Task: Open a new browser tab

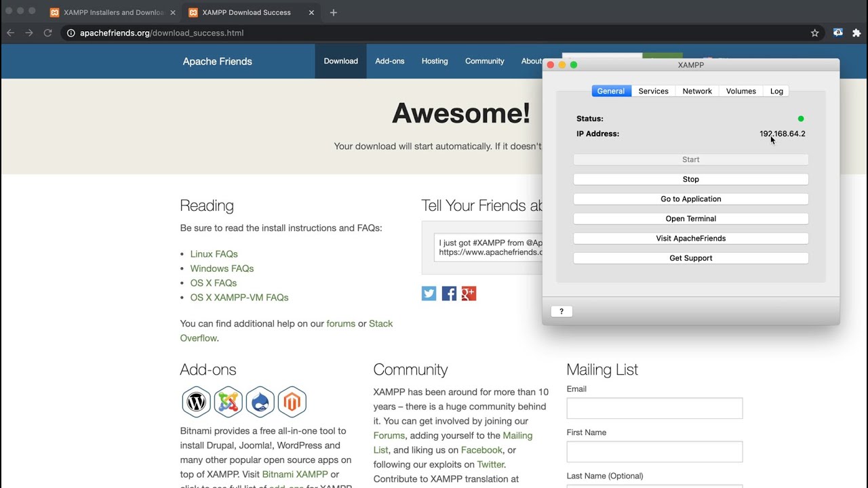Action: point(333,12)
